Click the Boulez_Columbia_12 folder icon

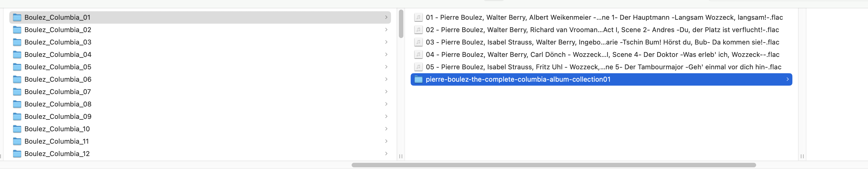(x=17, y=154)
